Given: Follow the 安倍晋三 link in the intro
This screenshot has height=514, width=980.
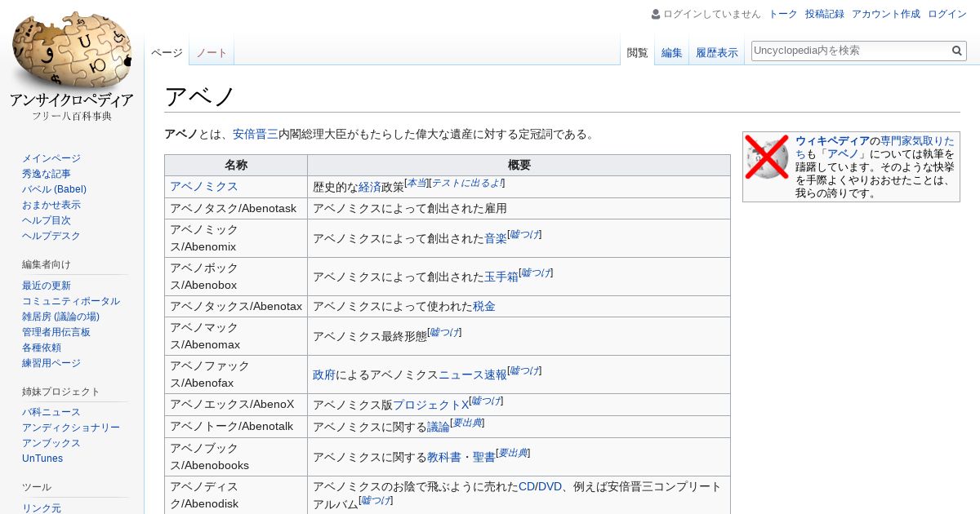Looking at the screenshot, I should (256, 134).
